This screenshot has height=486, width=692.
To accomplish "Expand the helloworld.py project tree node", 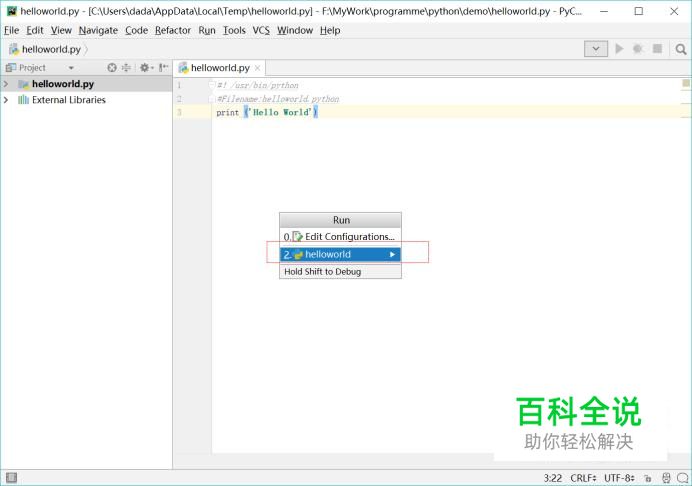I will coord(6,84).
